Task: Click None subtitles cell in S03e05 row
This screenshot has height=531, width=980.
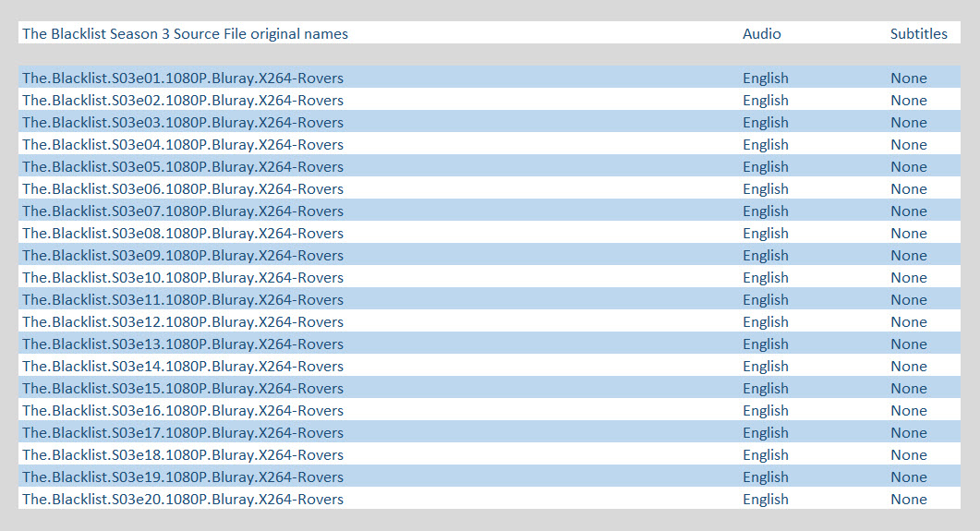Action: (909, 167)
